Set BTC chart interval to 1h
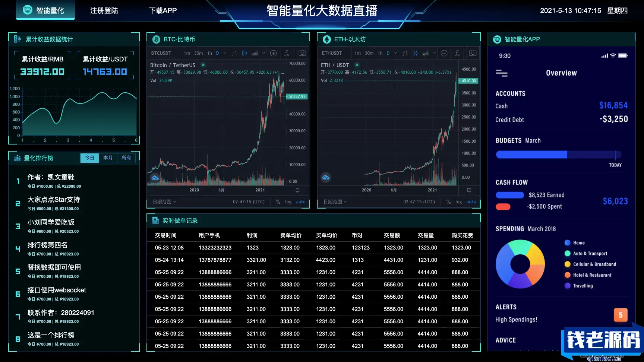This screenshot has height=362, width=644. click(209, 53)
